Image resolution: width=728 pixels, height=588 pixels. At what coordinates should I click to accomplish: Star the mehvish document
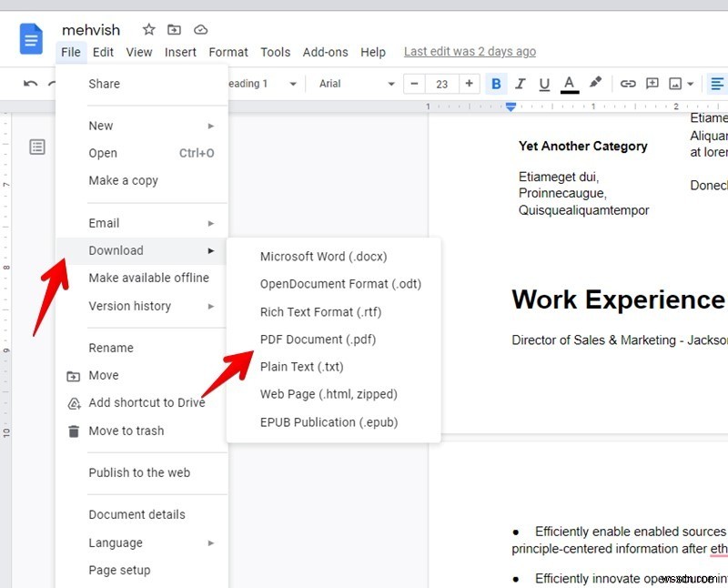[148, 30]
